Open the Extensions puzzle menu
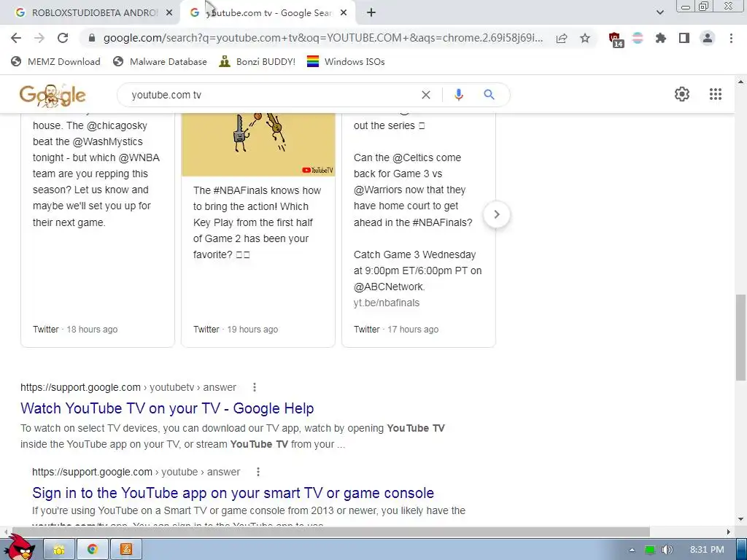 coord(661,38)
